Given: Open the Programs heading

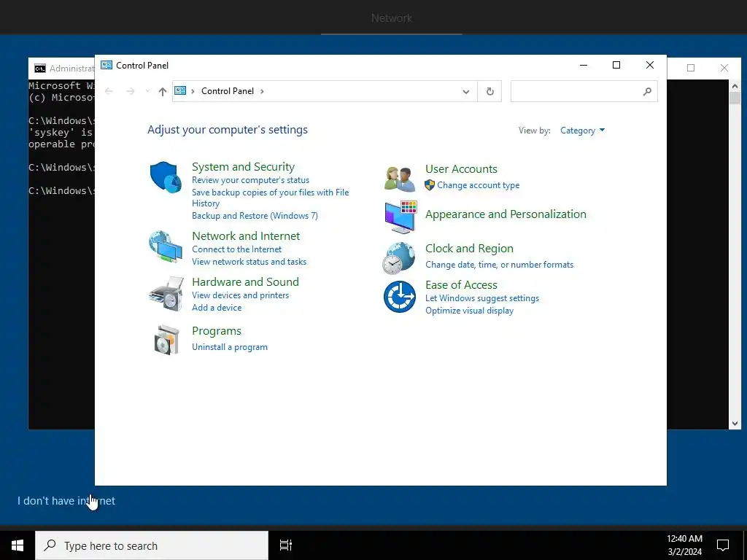Looking at the screenshot, I should [217, 330].
